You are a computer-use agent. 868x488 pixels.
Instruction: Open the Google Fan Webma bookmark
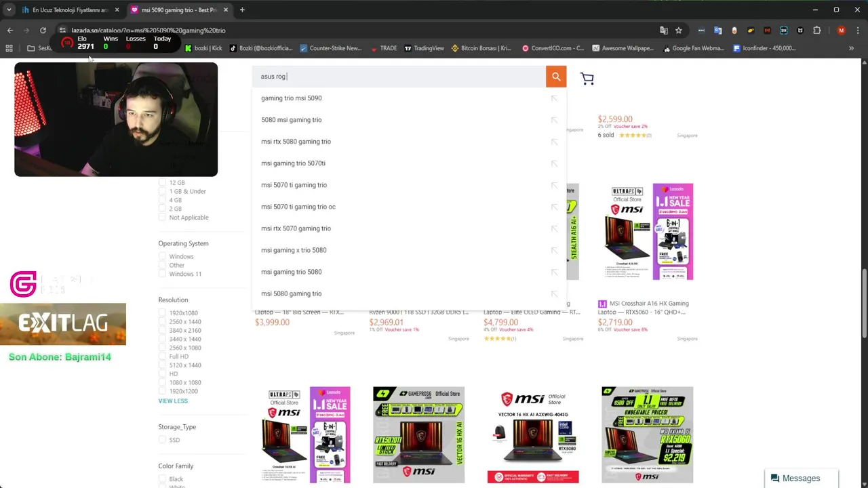click(694, 48)
